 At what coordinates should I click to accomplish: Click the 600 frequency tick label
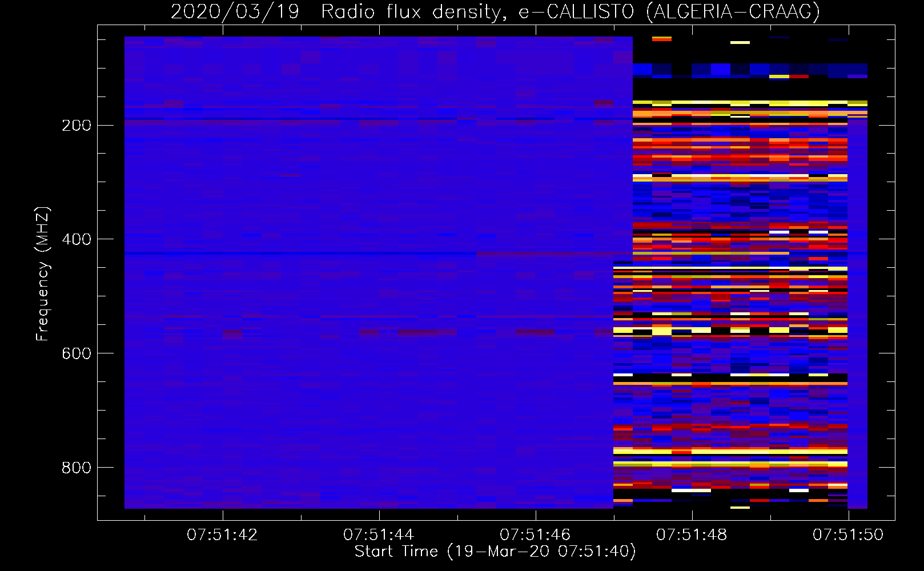[77, 353]
